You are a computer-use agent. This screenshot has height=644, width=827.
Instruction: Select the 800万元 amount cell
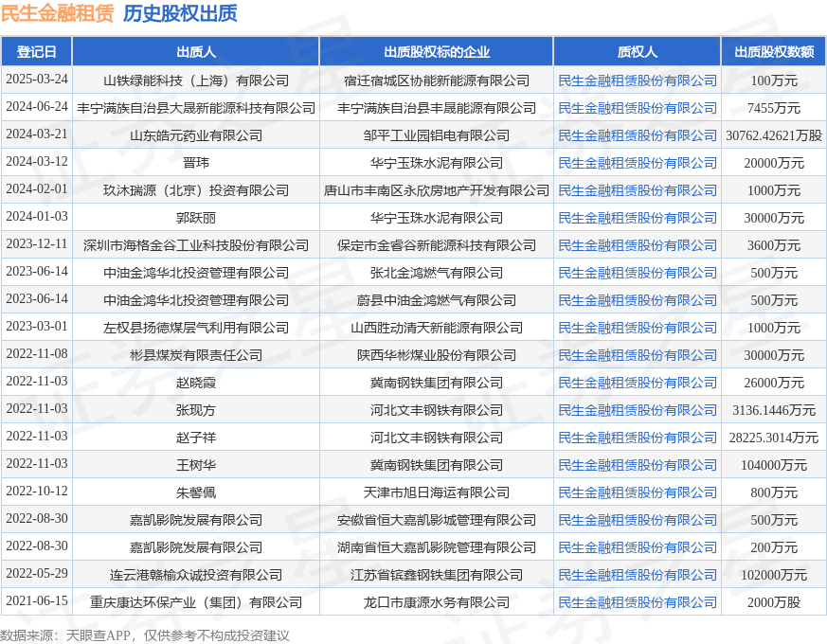pos(774,492)
